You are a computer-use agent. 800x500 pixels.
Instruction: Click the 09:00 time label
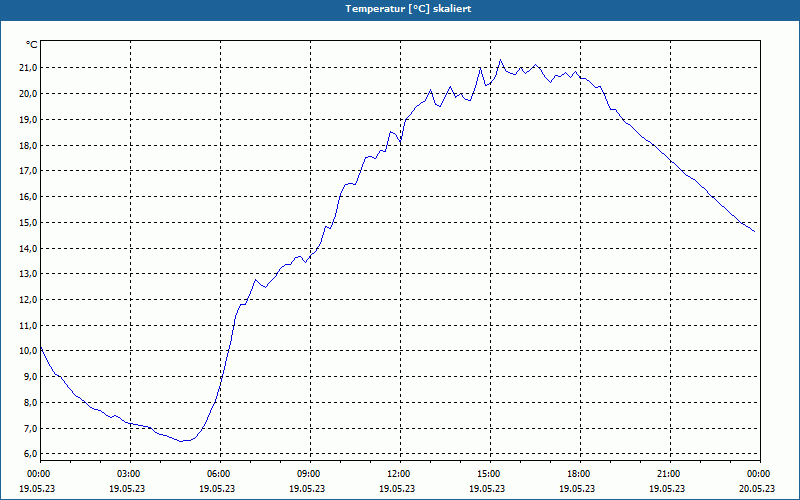[x=310, y=474]
